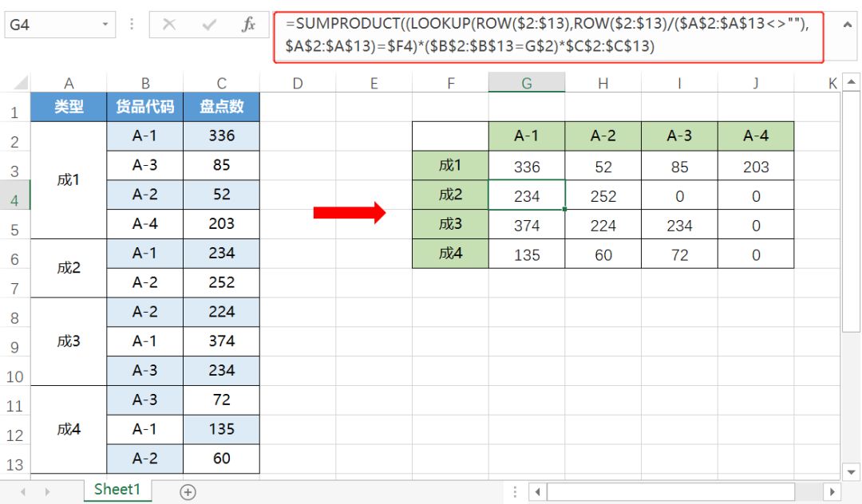Click green header cell A-2 in column H
This screenshot has width=862, height=504.
point(603,136)
